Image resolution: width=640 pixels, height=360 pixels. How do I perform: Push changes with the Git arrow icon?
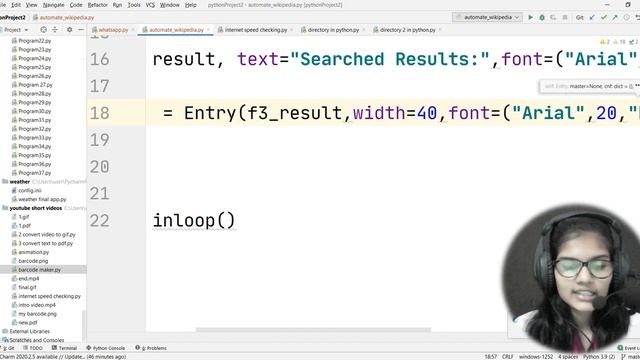pyautogui.click(x=615, y=18)
